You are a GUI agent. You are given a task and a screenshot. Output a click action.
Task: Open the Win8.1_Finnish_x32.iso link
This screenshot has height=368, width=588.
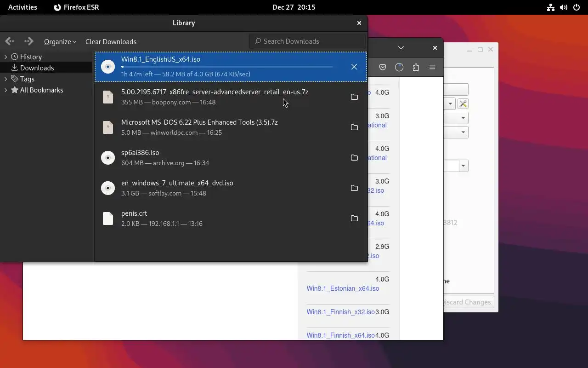[x=340, y=312]
